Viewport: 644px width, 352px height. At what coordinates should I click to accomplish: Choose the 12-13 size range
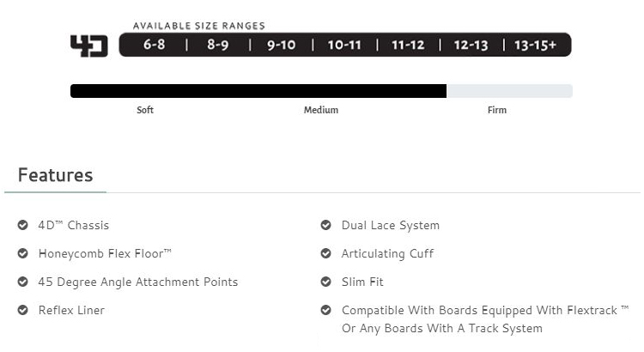point(471,45)
